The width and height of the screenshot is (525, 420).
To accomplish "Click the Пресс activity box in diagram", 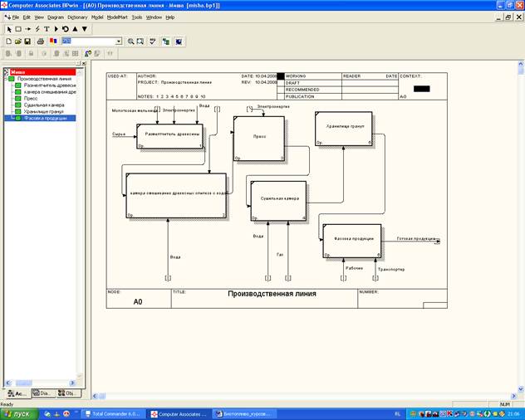I will [x=259, y=139].
